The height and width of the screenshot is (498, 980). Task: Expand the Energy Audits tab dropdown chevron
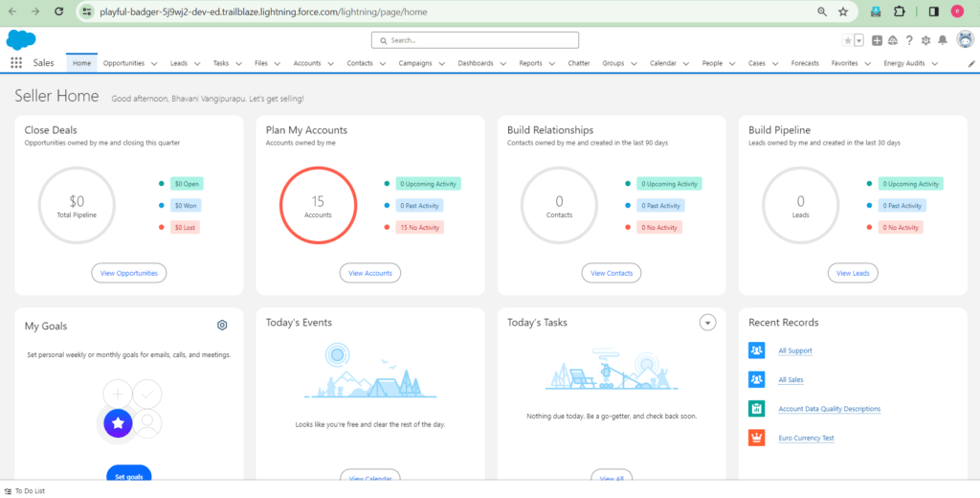[934, 64]
